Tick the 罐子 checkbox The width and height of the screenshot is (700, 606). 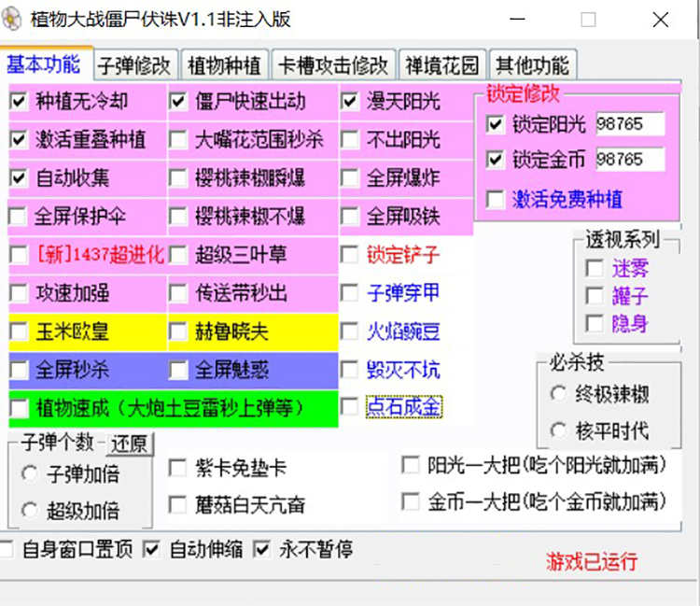click(595, 296)
